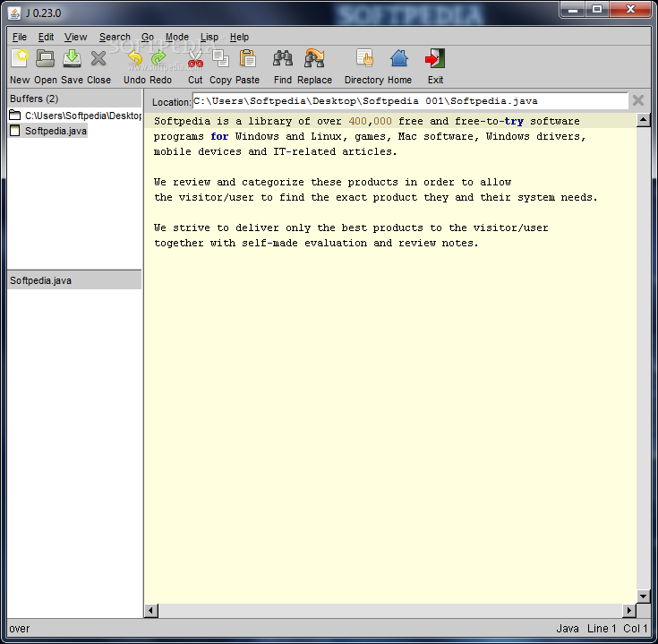Open the Mode menu
The height and width of the screenshot is (644, 658).
pyautogui.click(x=177, y=37)
